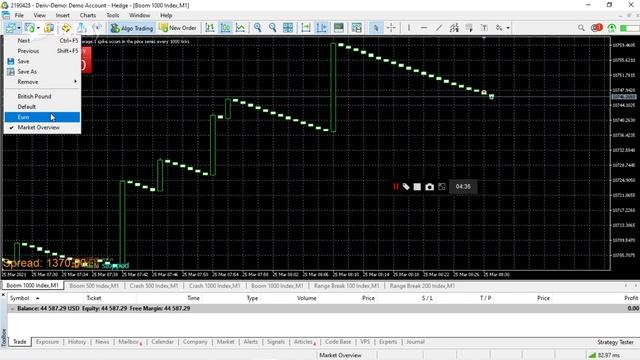Click the New Order button

click(178, 28)
